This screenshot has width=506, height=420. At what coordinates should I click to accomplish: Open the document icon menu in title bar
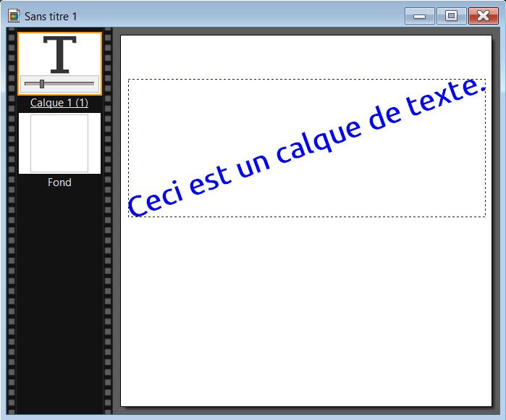pos(14,16)
